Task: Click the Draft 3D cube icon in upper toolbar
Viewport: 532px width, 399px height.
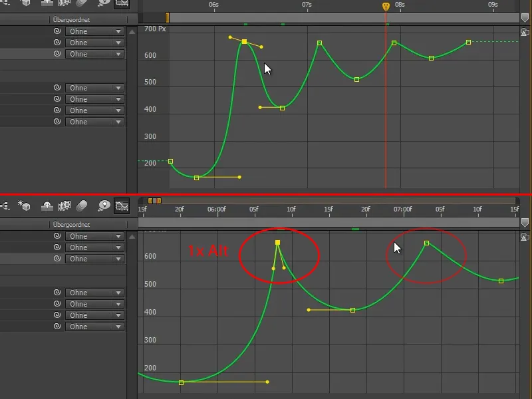Action: [x=25, y=4]
